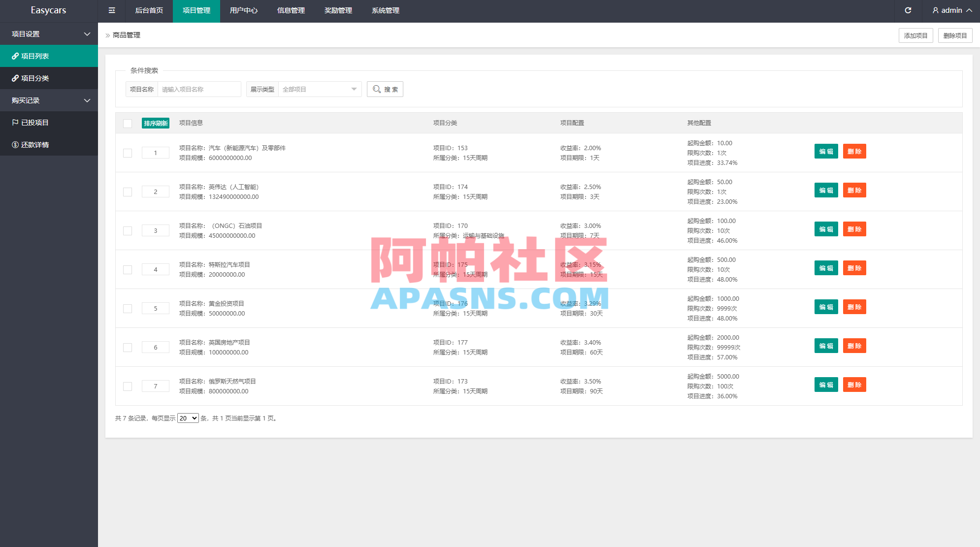Check the select-all checkbox in table header
This screenshot has width=980, height=547.
coord(128,123)
